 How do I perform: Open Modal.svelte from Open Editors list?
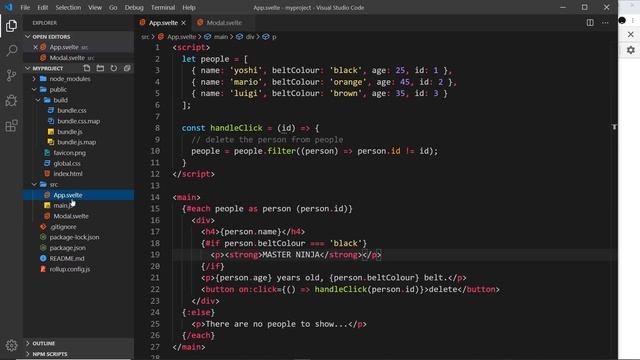(67, 58)
